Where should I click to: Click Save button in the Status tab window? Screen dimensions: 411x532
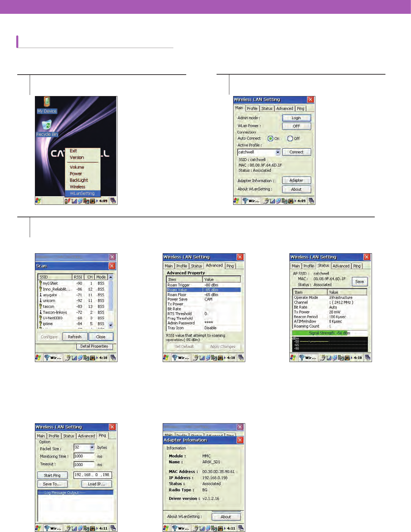click(360, 282)
